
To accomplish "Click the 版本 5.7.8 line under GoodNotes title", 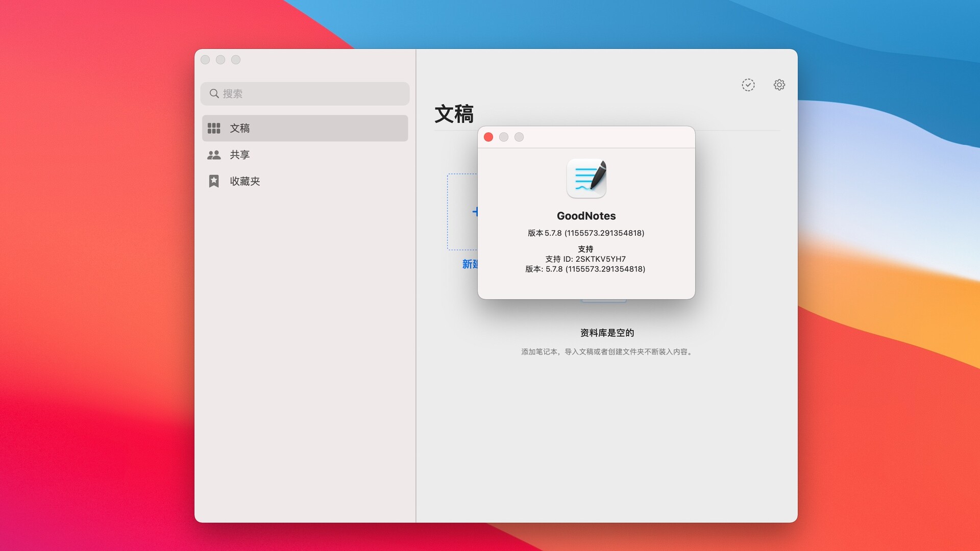I will 586,233.
